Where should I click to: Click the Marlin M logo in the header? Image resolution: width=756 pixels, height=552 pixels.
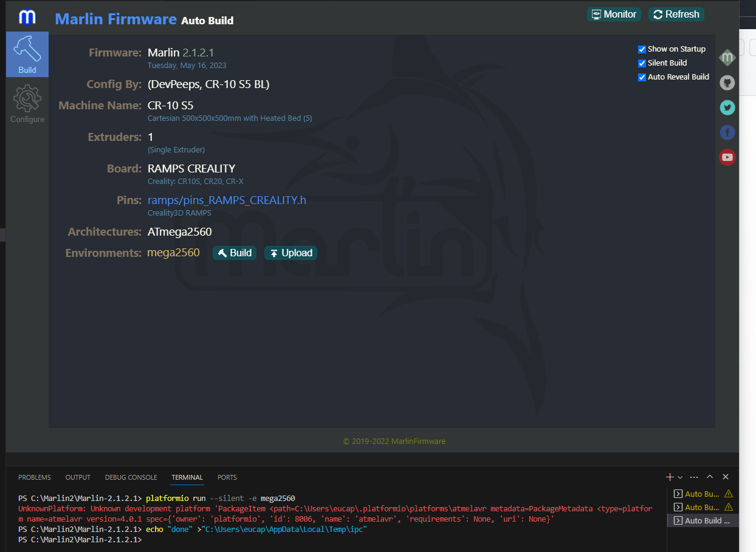click(27, 18)
